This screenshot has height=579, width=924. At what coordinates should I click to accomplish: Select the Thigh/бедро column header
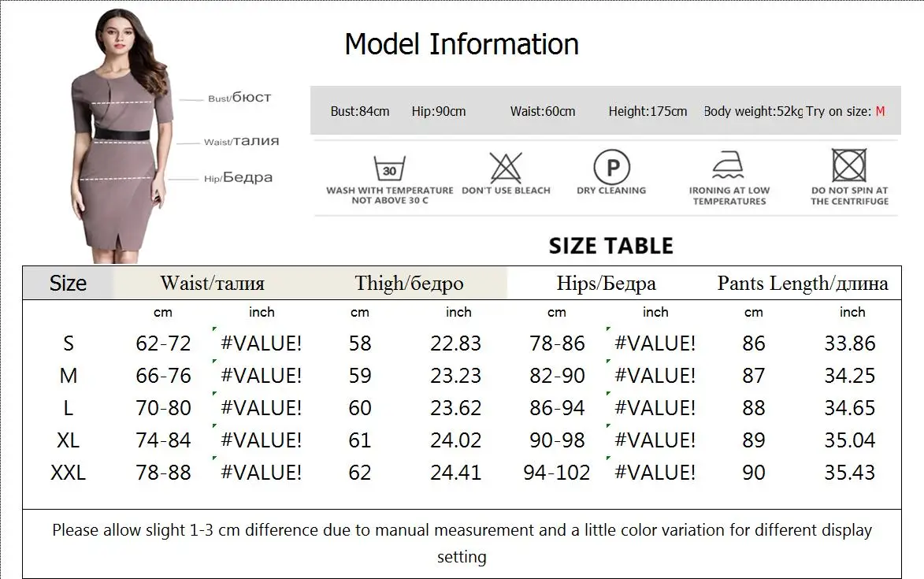pos(409,284)
